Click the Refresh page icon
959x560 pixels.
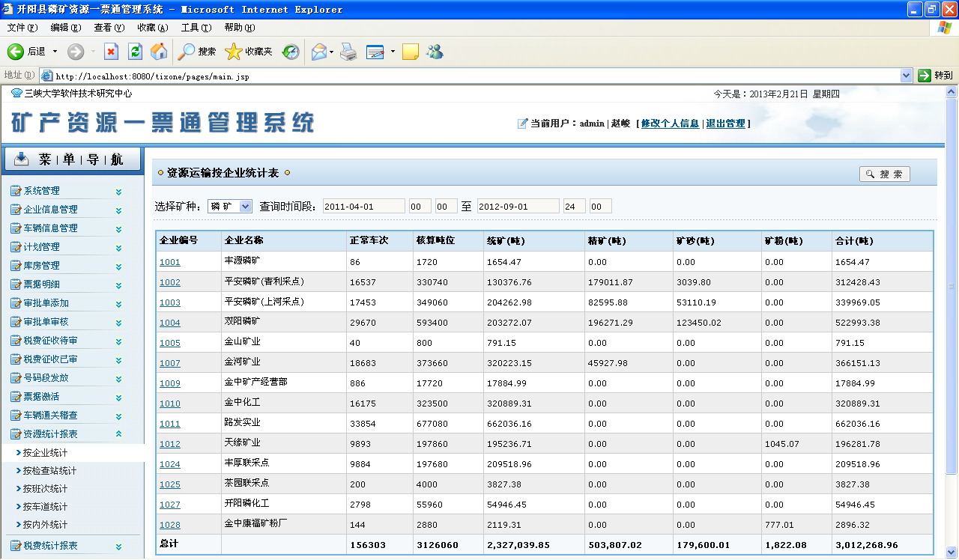[x=135, y=52]
